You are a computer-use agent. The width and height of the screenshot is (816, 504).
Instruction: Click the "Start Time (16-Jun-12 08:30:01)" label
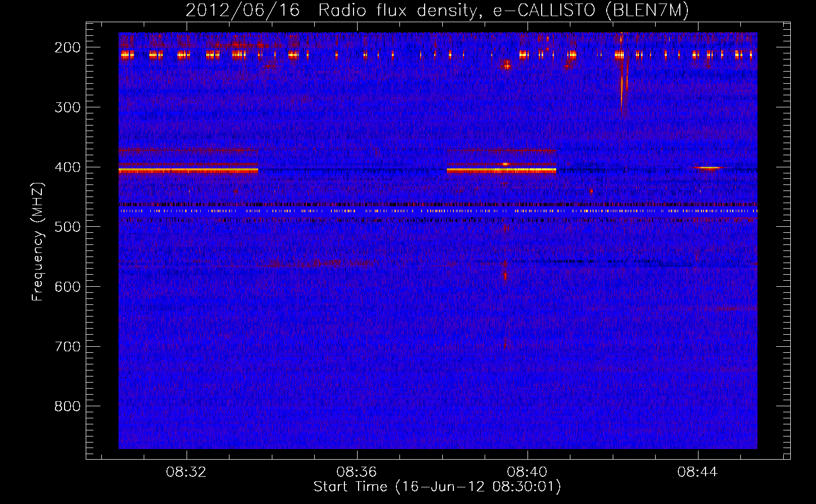click(437, 487)
